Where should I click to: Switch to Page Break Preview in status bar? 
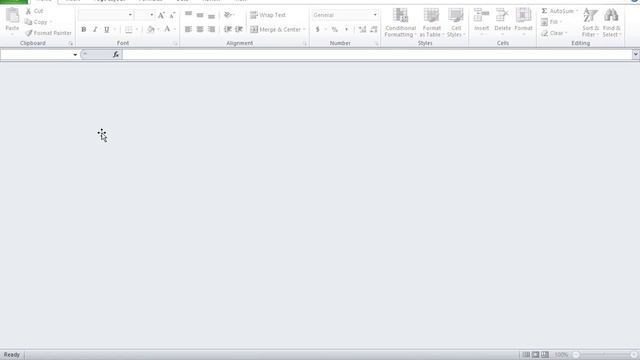[545, 355]
